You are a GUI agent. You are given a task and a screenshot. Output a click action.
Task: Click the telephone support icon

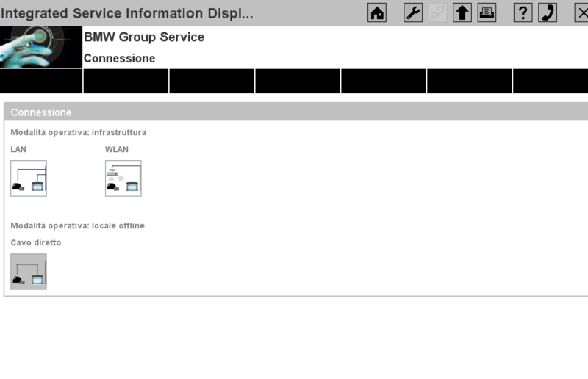(x=548, y=13)
